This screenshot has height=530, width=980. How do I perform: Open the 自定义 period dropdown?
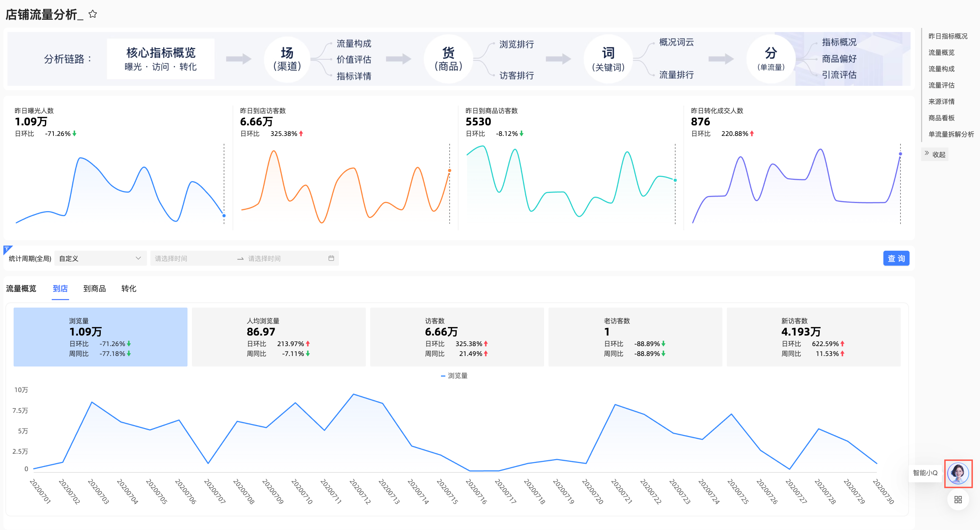100,258
